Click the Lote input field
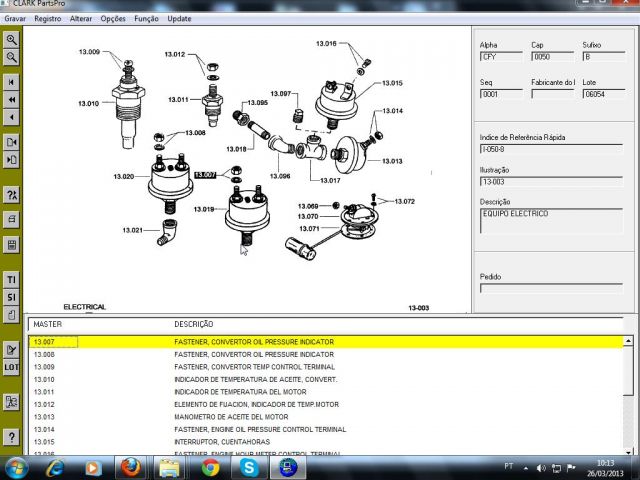Viewport: 640px width, 480px height. click(604, 94)
